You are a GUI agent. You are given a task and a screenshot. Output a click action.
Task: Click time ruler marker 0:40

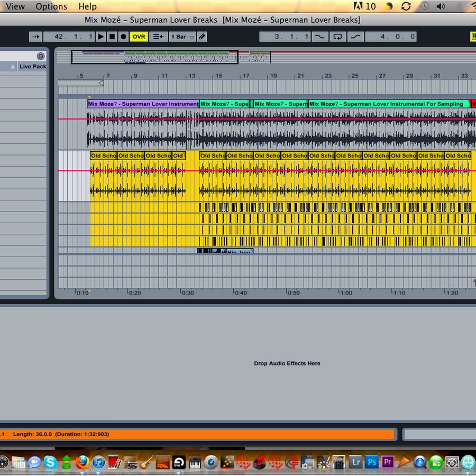pyautogui.click(x=241, y=293)
